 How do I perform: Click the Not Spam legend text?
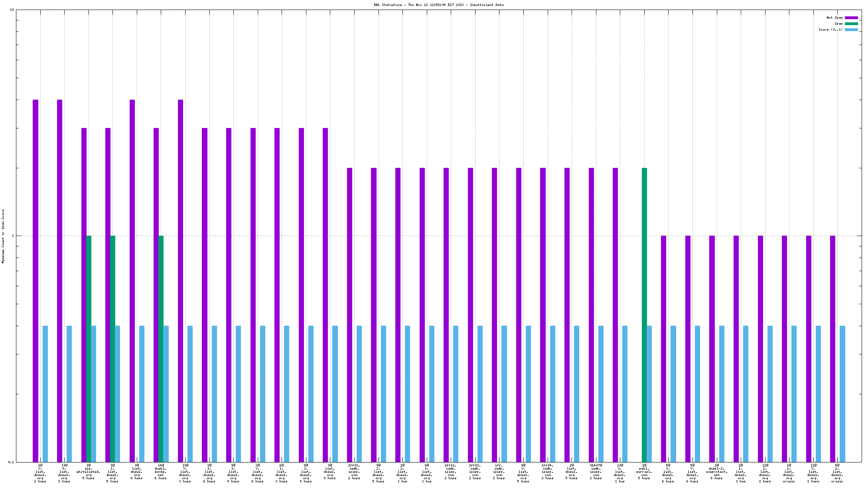point(834,18)
